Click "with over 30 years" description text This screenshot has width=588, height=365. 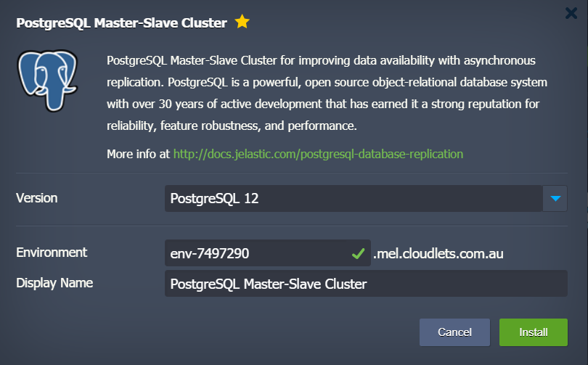(x=155, y=104)
